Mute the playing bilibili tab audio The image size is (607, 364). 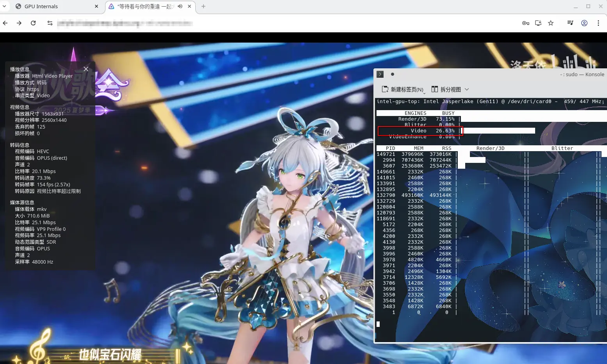click(180, 6)
